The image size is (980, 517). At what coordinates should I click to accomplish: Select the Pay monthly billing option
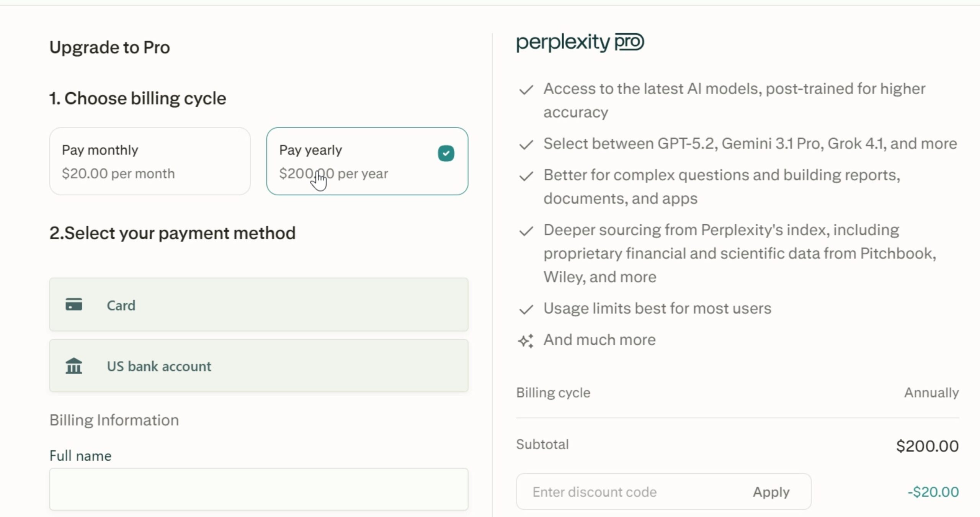click(x=150, y=161)
